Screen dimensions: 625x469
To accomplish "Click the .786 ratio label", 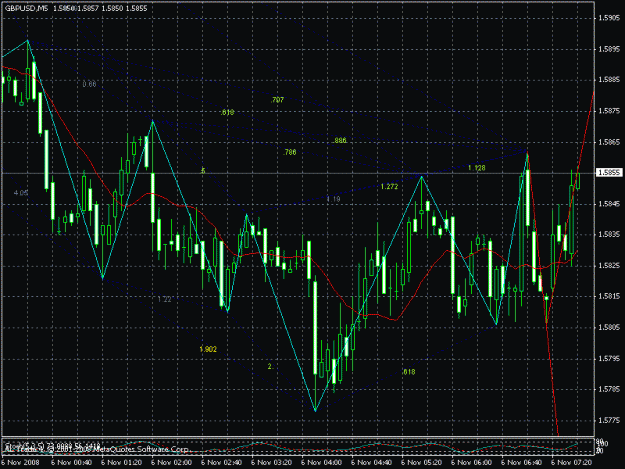I will coord(289,152).
